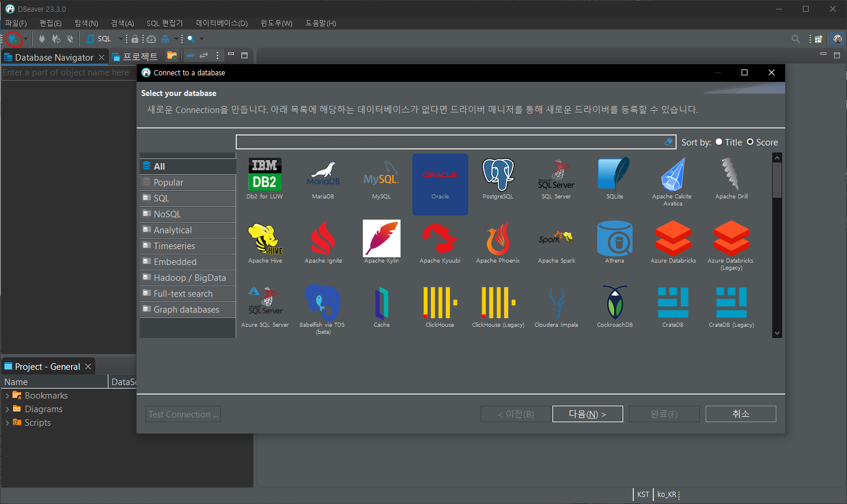Sort drivers by Score
This screenshot has height=504, width=847.
[x=762, y=142]
